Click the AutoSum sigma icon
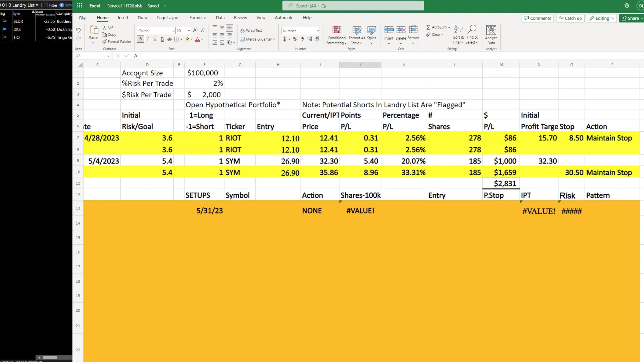Viewport: 644px width, 362px height. (428, 27)
